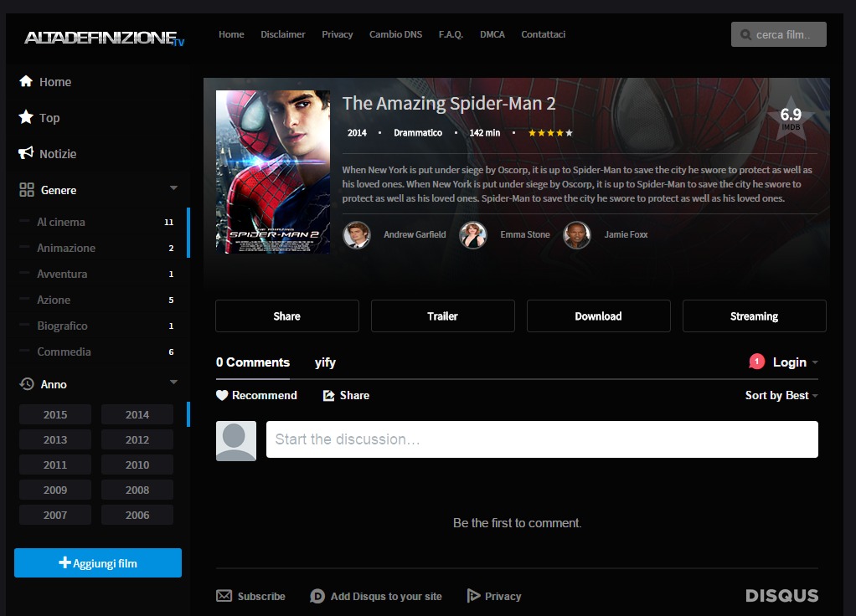Select the Animazione genre

point(66,248)
